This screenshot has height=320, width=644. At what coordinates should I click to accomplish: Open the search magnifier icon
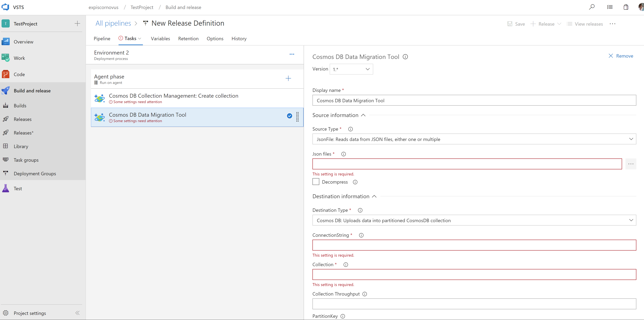591,7
